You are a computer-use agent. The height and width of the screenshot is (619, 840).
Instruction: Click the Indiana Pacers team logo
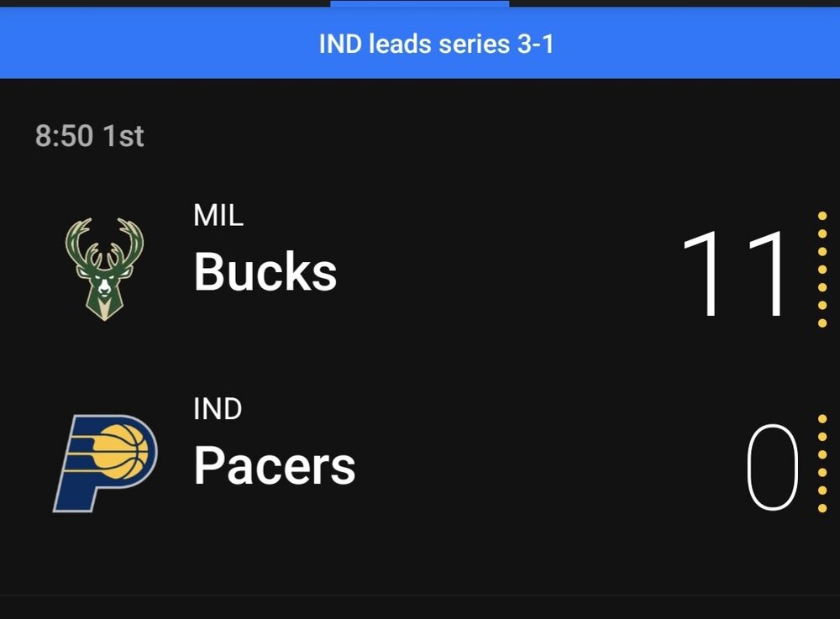pyautogui.click(x=103, y=464)
